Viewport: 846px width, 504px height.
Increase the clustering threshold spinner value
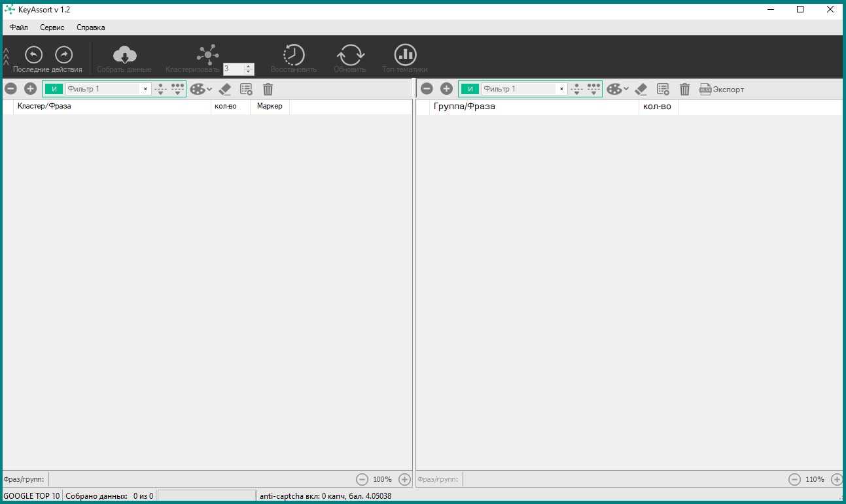pyautogui.click(x=248, y=66)
